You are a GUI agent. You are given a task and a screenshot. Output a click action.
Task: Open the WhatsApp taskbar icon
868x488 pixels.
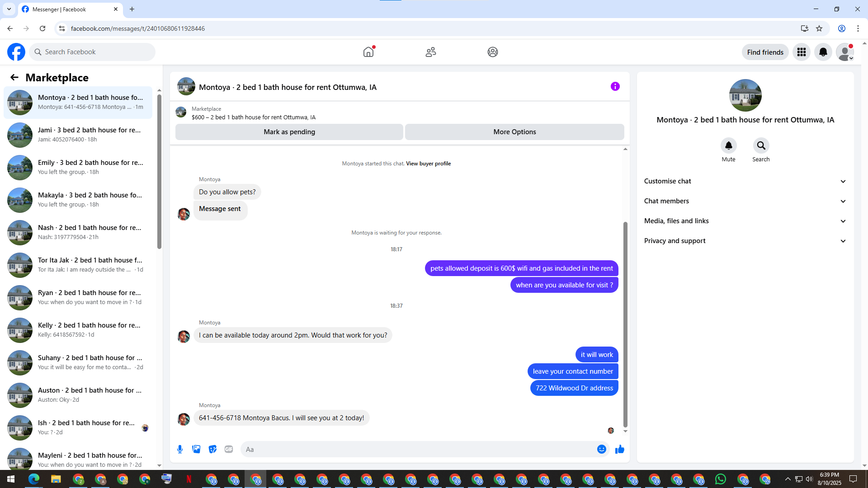[x=721, y=479]
